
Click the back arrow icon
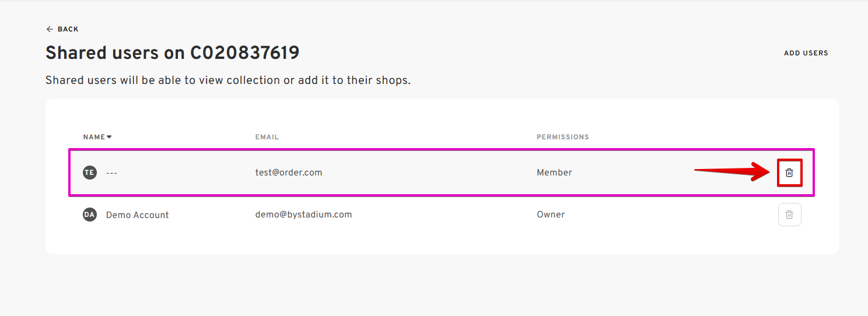(x=50, y=29)
